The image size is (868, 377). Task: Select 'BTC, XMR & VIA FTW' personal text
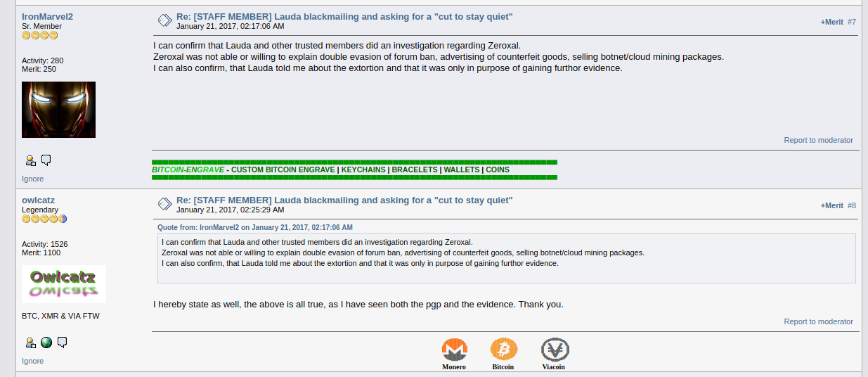[x=60, y=316]
